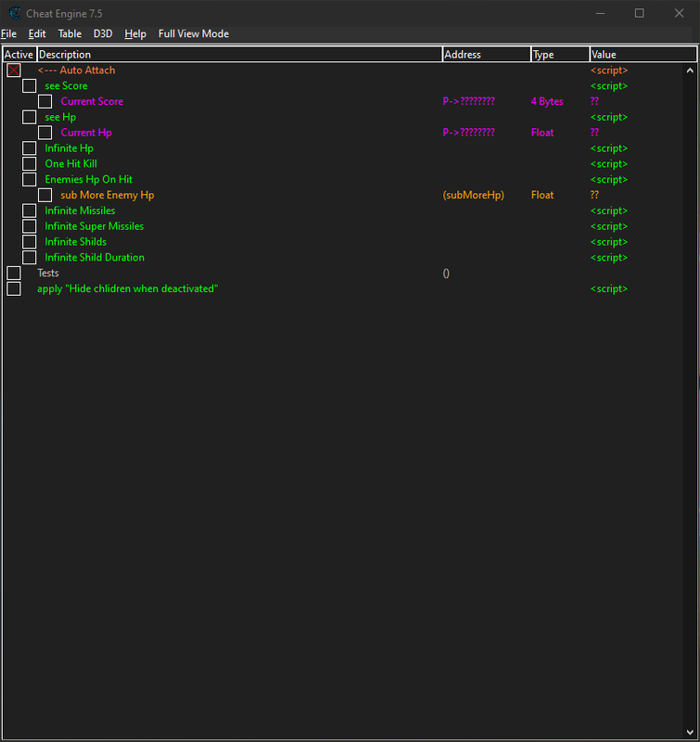Click the ?? value of Current Hp

[x=594, y=133]
